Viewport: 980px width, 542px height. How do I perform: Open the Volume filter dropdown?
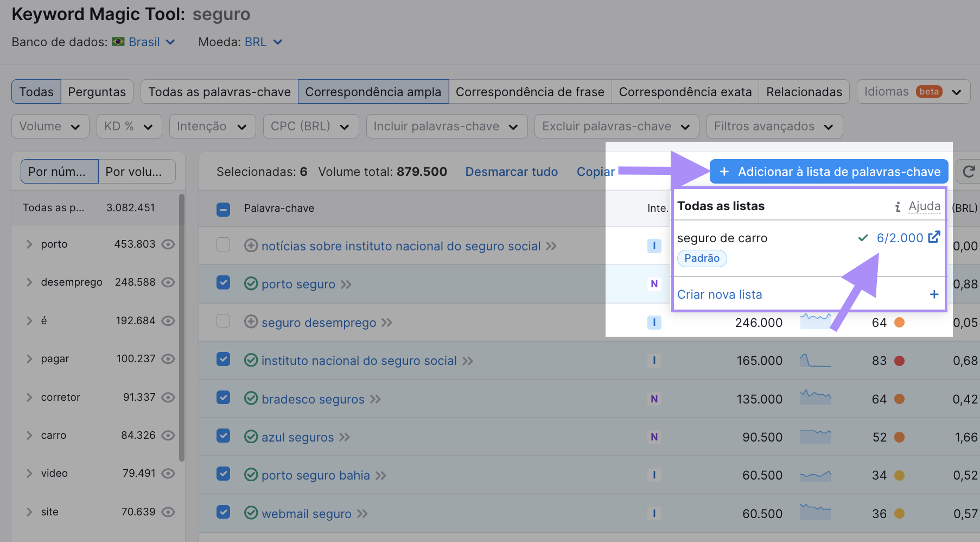pyautogui.click(x=50, y=126)
